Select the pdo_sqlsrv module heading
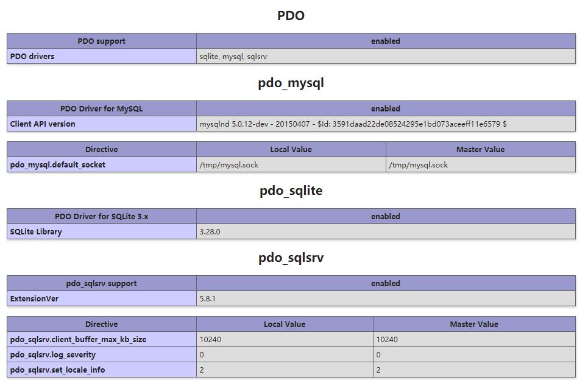Viewport: 588px width, 386px height. (291, 258)
